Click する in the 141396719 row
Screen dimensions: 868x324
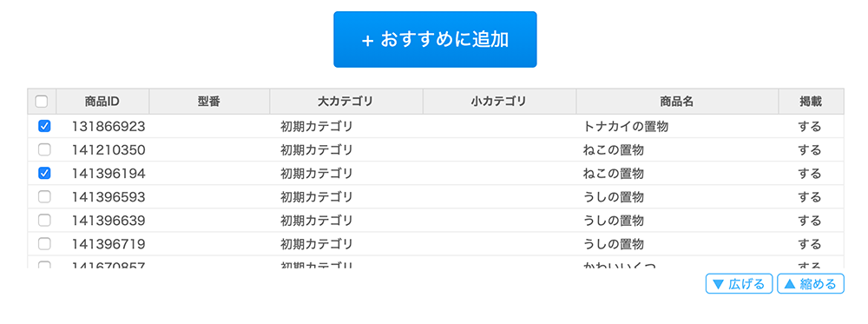coord(809,244)
